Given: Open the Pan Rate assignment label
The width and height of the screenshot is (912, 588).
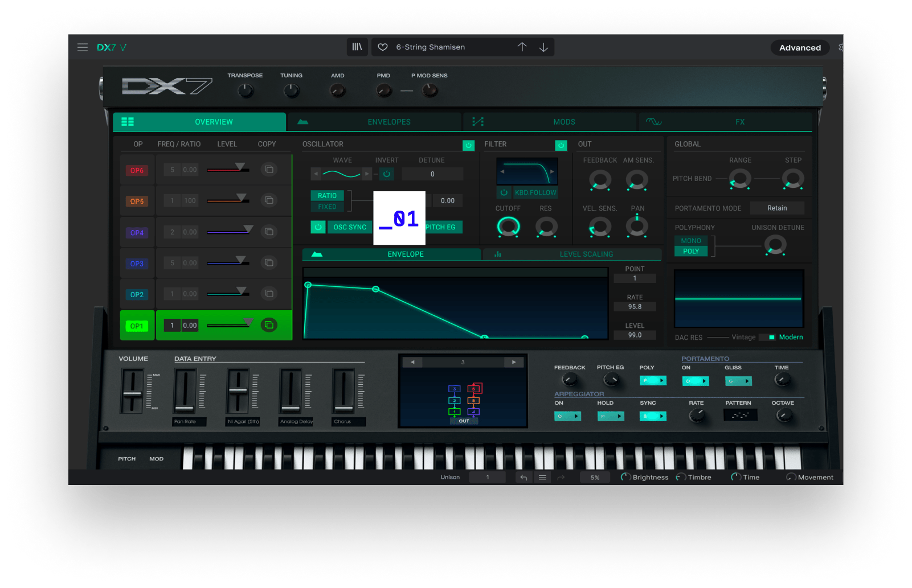Looking at the screenshot, I should point(189,422).
